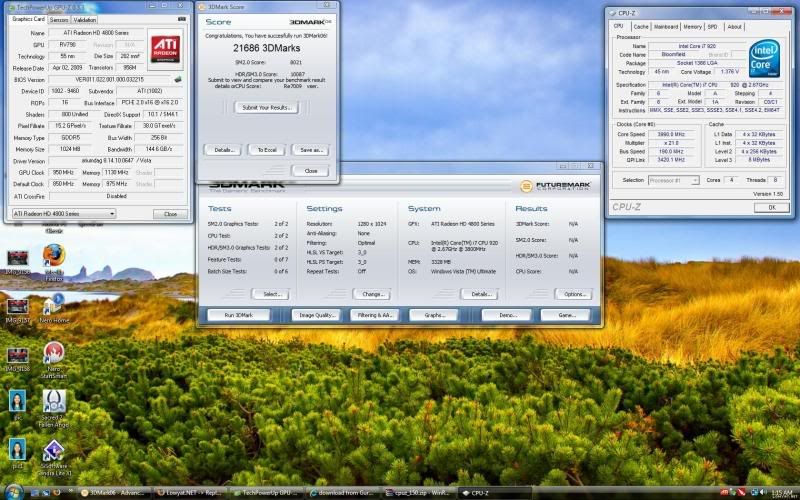Viewport: 800px width, 500px height.
Task: Open the IMG_9137 image file on desktop
Action: tap(17, 310)
